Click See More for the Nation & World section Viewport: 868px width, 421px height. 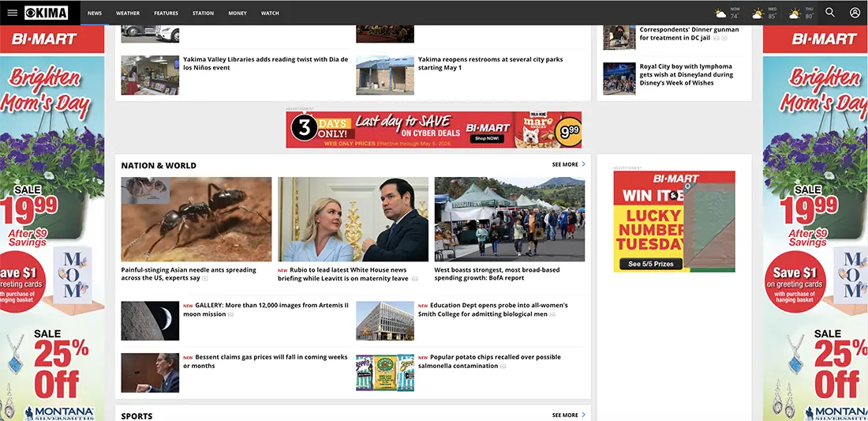click(565, 164)
